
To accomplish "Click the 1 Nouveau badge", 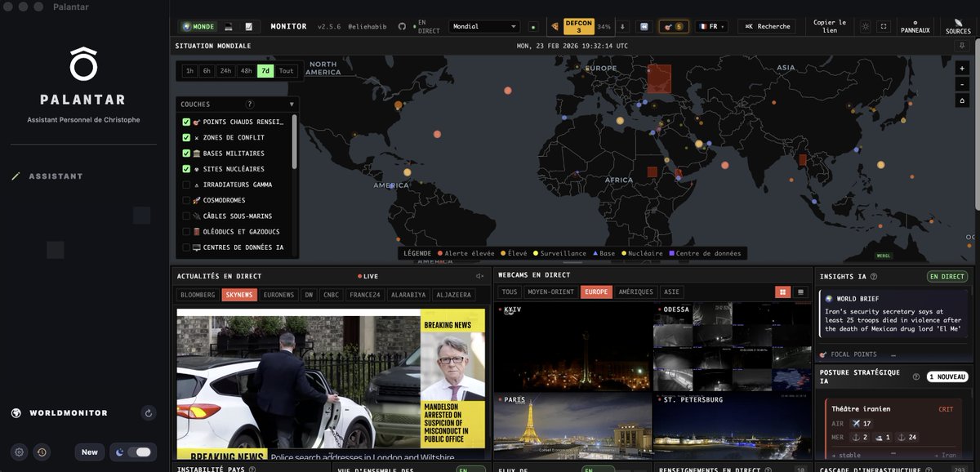I will (947, 376).
